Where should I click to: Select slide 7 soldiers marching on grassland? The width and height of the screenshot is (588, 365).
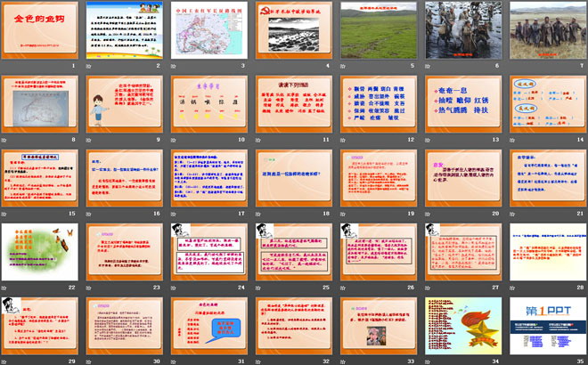tap(548, 30)
